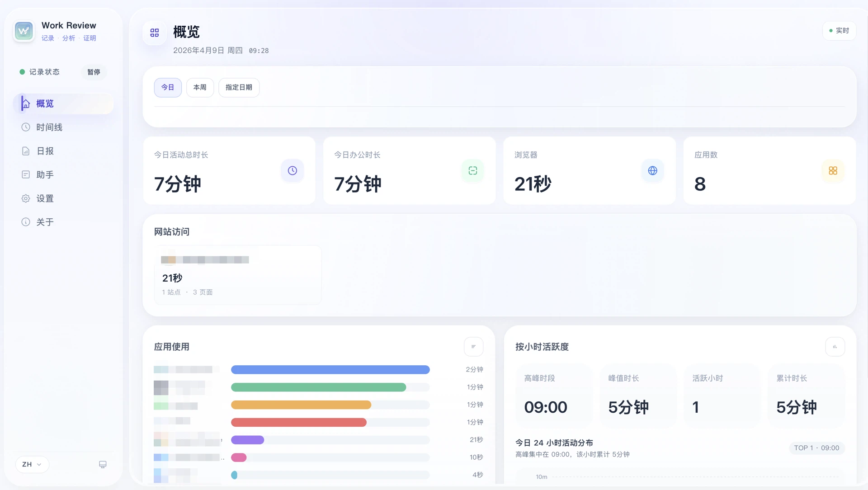Click the gear icon next to 设置
Screen dimensions: 868x490
click(26, 198)
